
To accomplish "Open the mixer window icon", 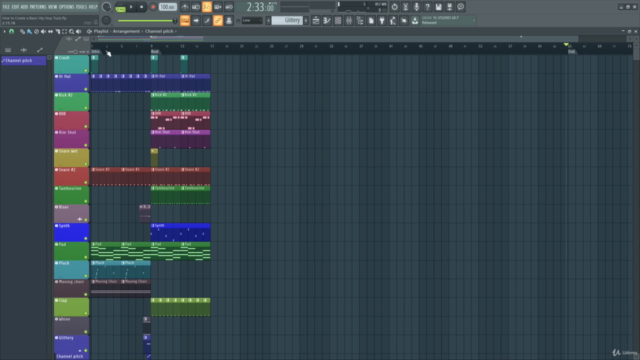I will pos(349,20).
